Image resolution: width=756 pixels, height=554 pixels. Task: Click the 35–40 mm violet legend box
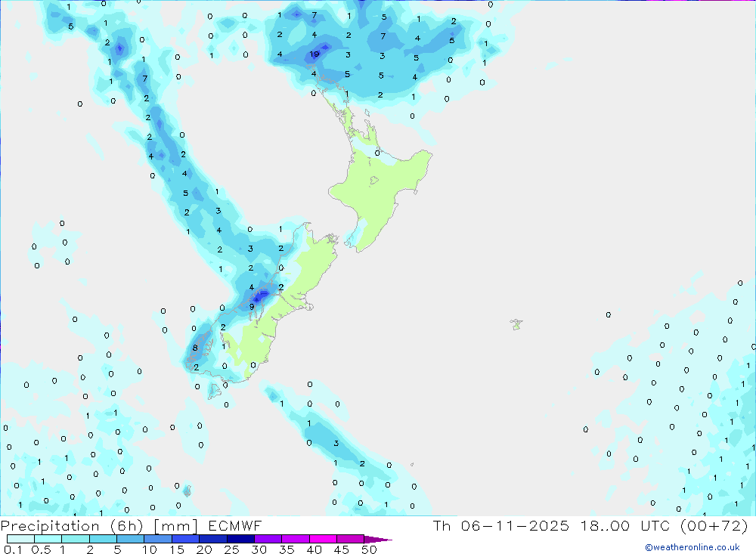[296, 539]
